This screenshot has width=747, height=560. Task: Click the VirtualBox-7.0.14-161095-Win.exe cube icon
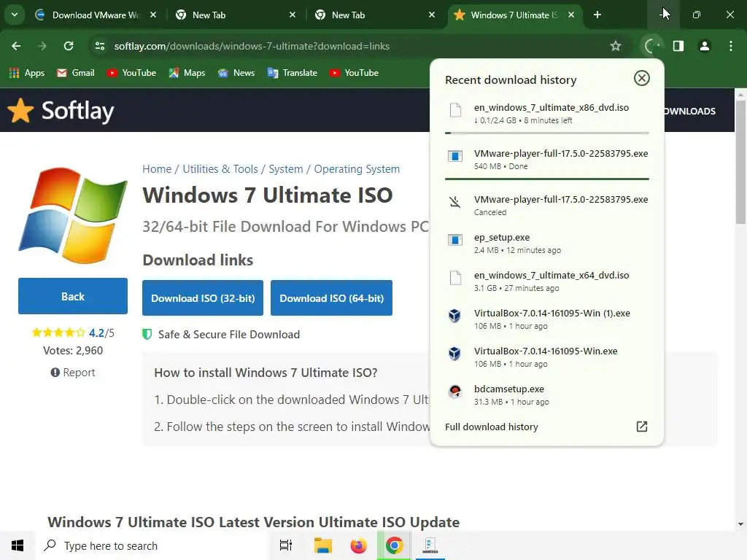click(455, 354)
